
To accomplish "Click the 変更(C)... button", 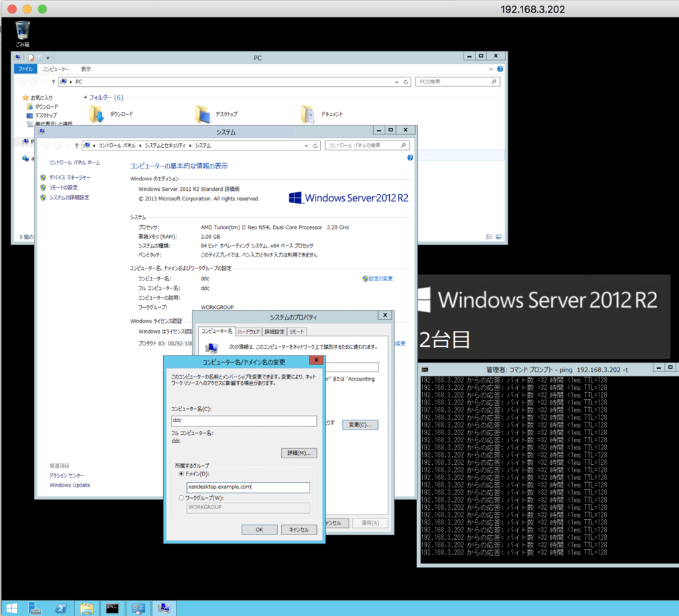I will pos(360,424).
